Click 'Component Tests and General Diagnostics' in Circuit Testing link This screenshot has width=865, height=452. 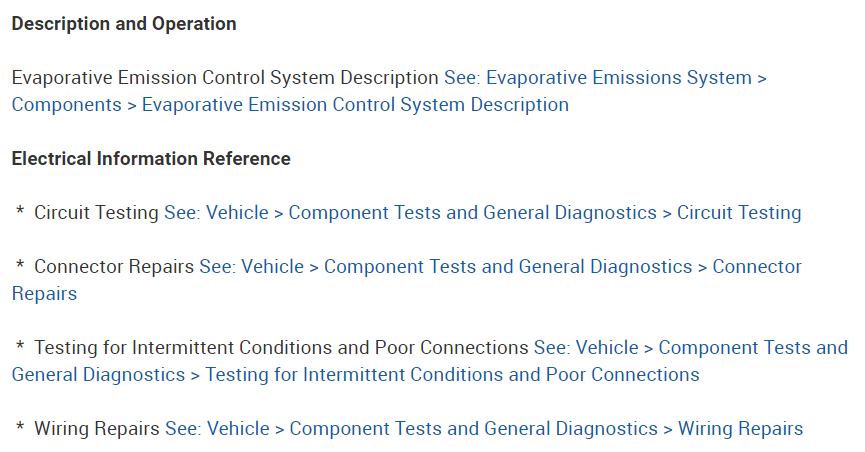click(x=472, y=213)
